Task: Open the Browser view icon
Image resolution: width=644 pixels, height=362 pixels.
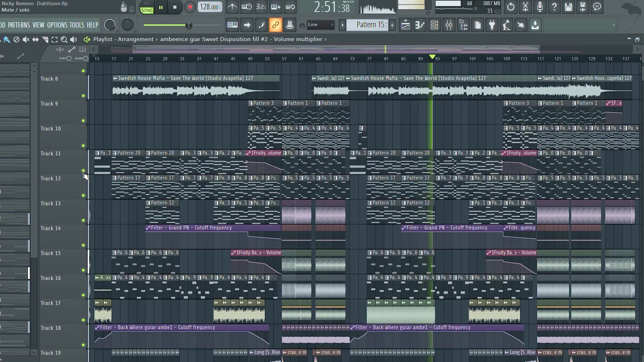Action: (463, 25)
